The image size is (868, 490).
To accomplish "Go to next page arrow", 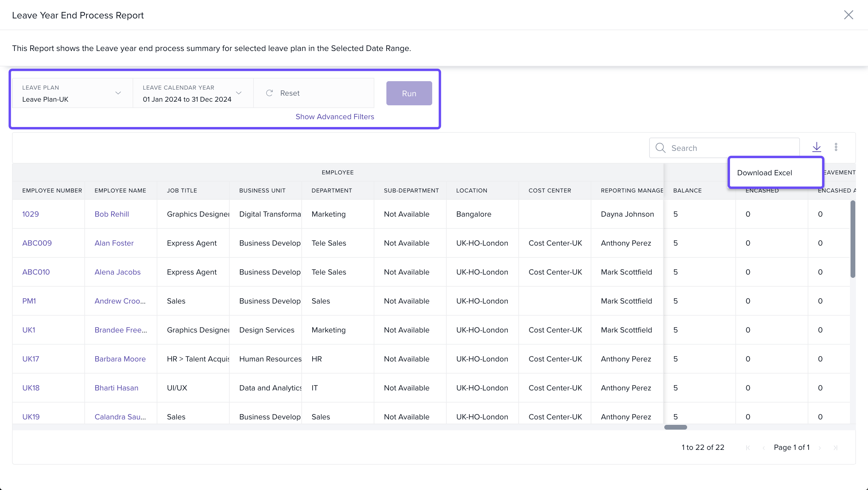I will 819,447.
